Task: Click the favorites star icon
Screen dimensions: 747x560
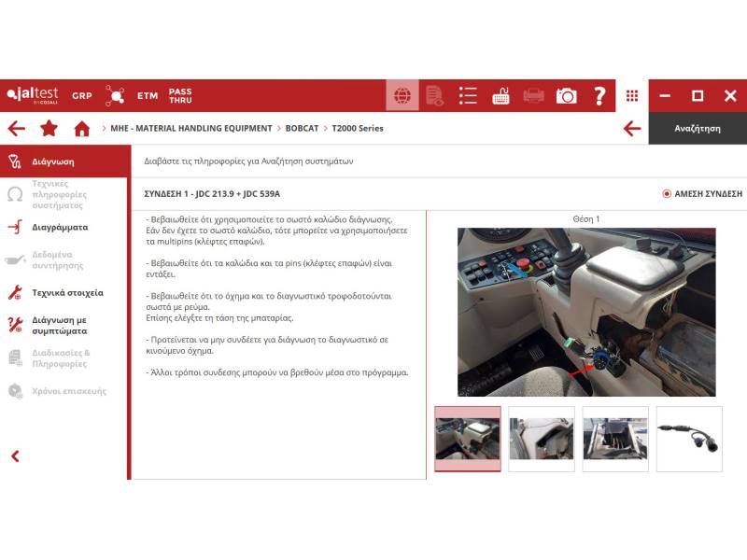Action: (49, 129)
